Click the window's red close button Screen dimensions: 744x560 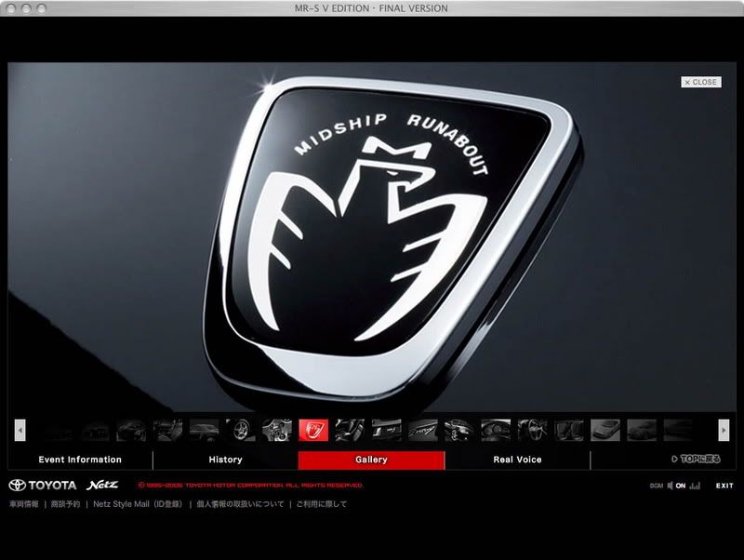coord(11,8)
